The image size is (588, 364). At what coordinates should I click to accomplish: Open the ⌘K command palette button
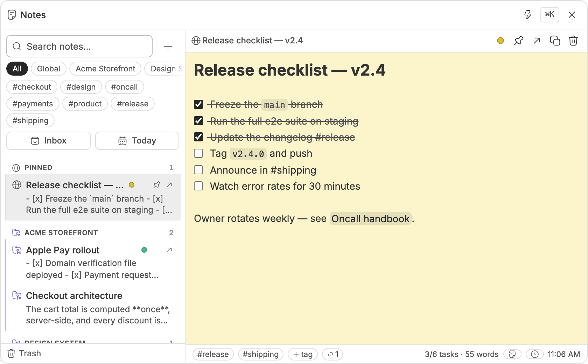coord(549,15)
